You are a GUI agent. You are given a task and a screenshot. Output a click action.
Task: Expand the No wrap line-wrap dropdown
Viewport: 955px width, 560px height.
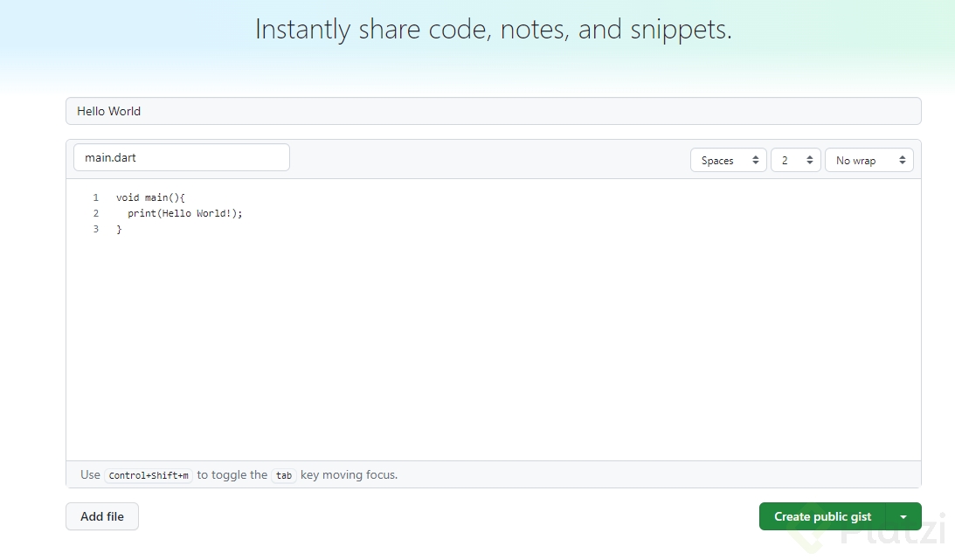click(868, 161)
